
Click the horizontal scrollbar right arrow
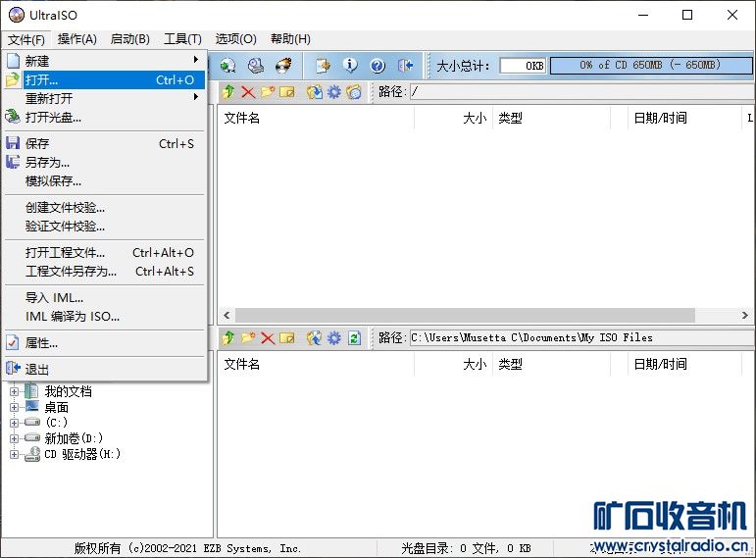745,316
